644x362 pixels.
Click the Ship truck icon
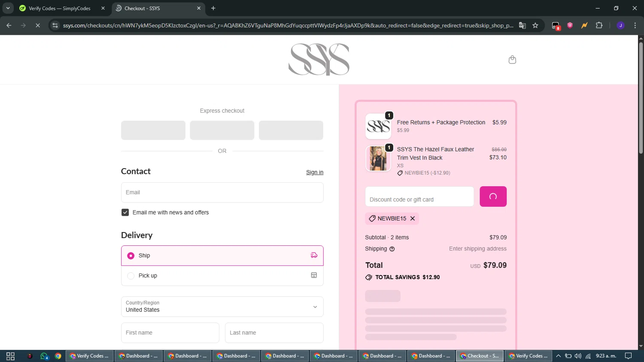coord(314,255)
